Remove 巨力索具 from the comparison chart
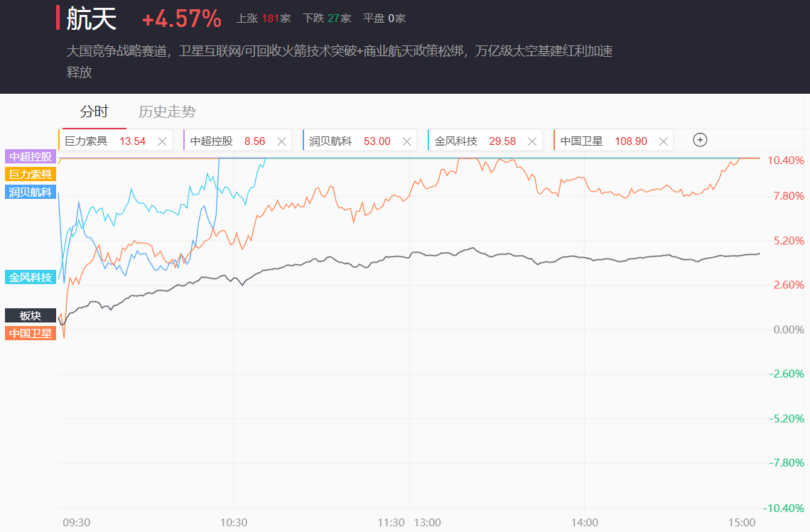The width and height of the screenshot is (810, 532). [162, 141]
